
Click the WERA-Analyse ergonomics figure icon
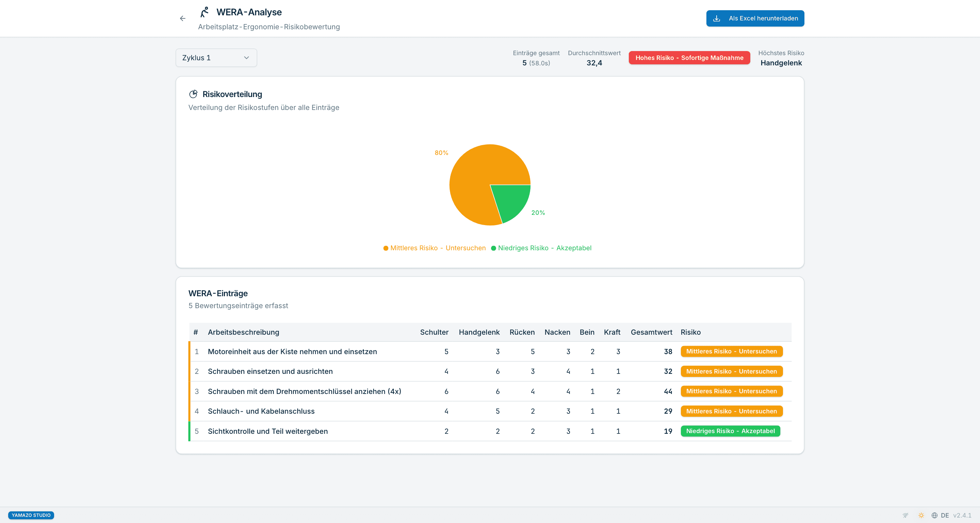point(205,12)
